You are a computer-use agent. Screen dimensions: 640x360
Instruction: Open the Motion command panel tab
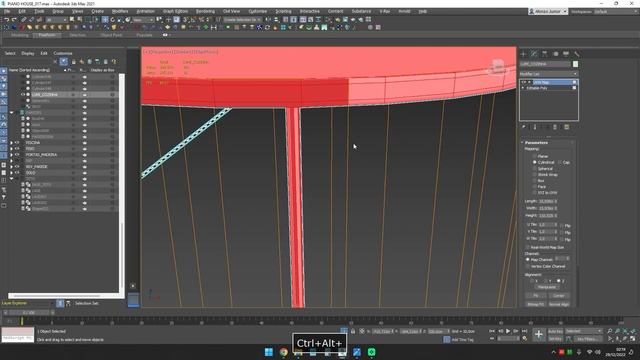point(555,54)
